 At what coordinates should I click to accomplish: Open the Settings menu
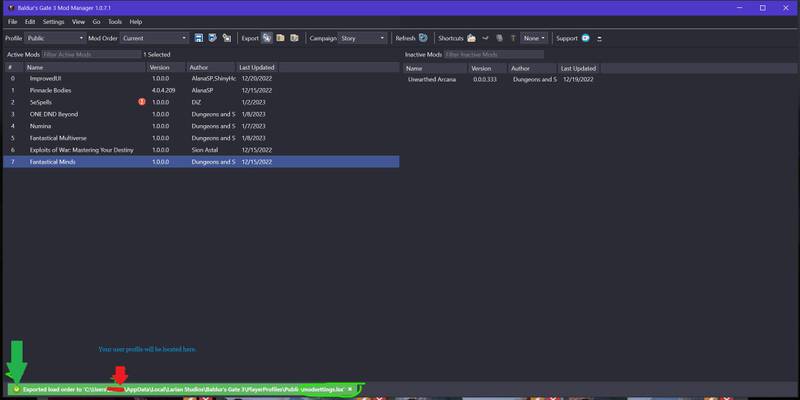point(54,22)
